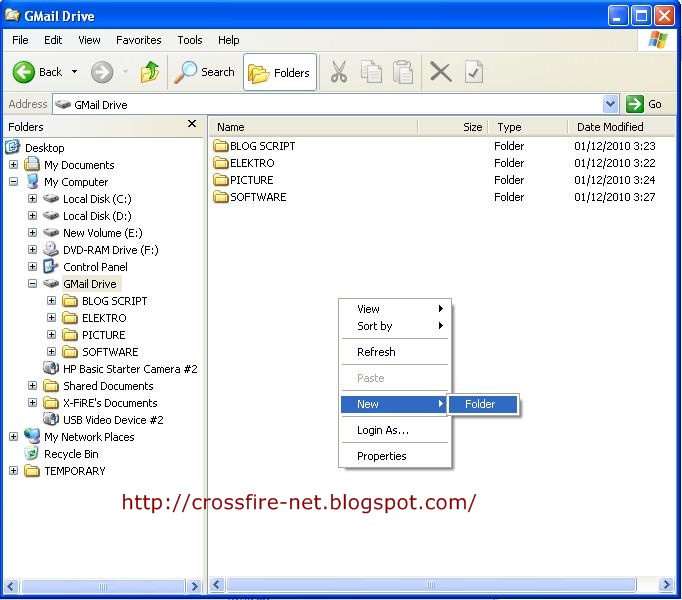
Task: Open Sort by submenu in context menu
Action: pyautogui.click(x=395, y=326)
